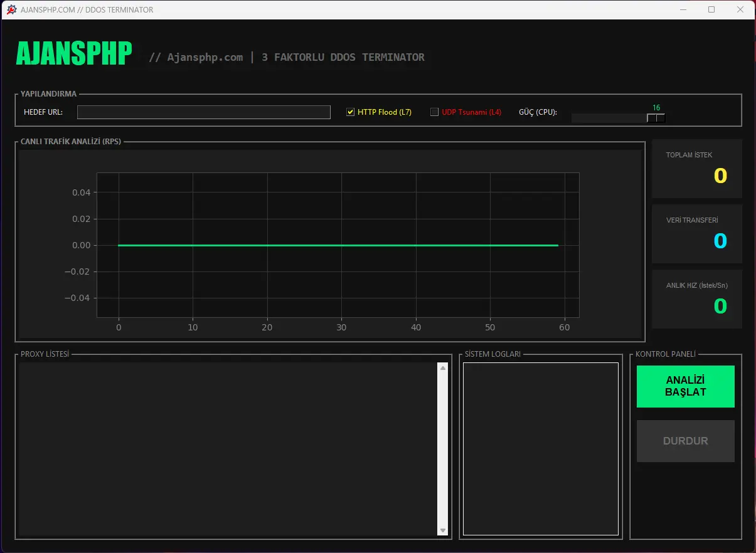This screenshot has height=553, width=756.
Task: Click the proxy list vertical scrollbar track
Action: coord(443,449)
